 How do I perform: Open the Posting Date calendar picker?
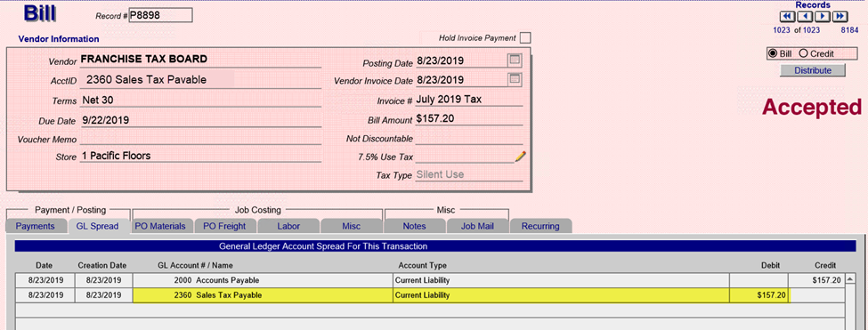click(x=515, y=60)
